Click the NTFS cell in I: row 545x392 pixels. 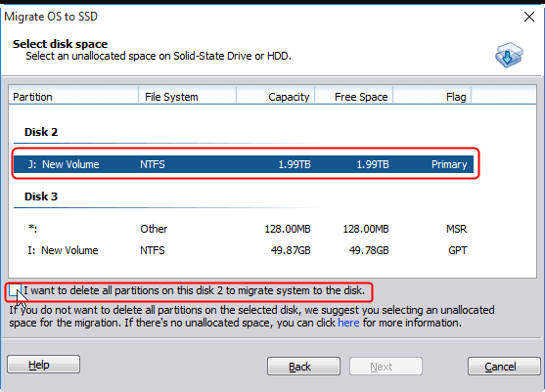pos(153,250)
